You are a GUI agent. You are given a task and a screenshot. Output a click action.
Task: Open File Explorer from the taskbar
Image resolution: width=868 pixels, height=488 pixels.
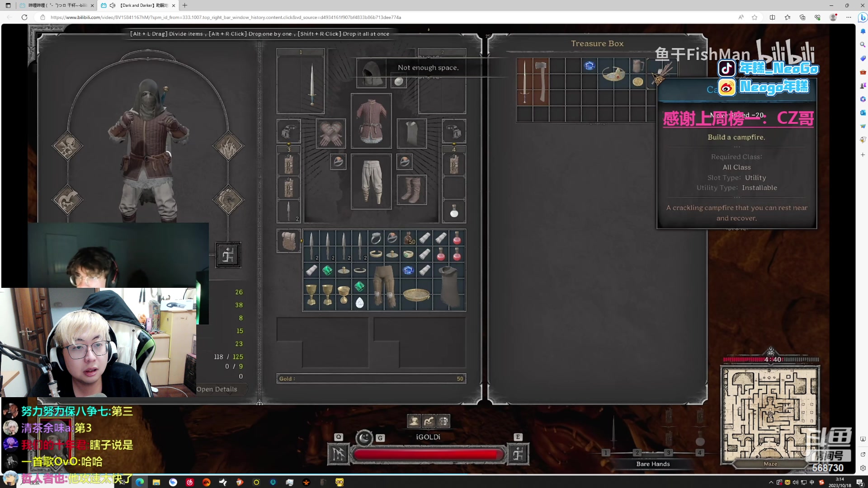coord(156,482)
